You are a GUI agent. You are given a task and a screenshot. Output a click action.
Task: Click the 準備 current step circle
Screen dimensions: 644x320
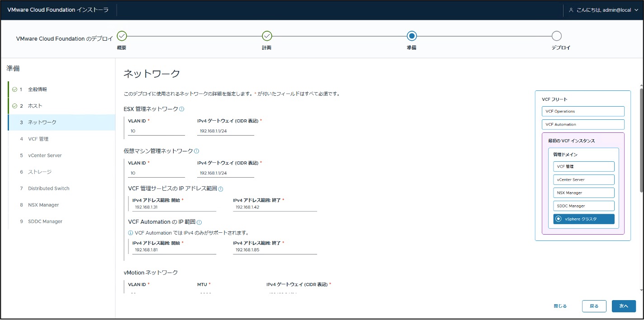coord(412,36)
